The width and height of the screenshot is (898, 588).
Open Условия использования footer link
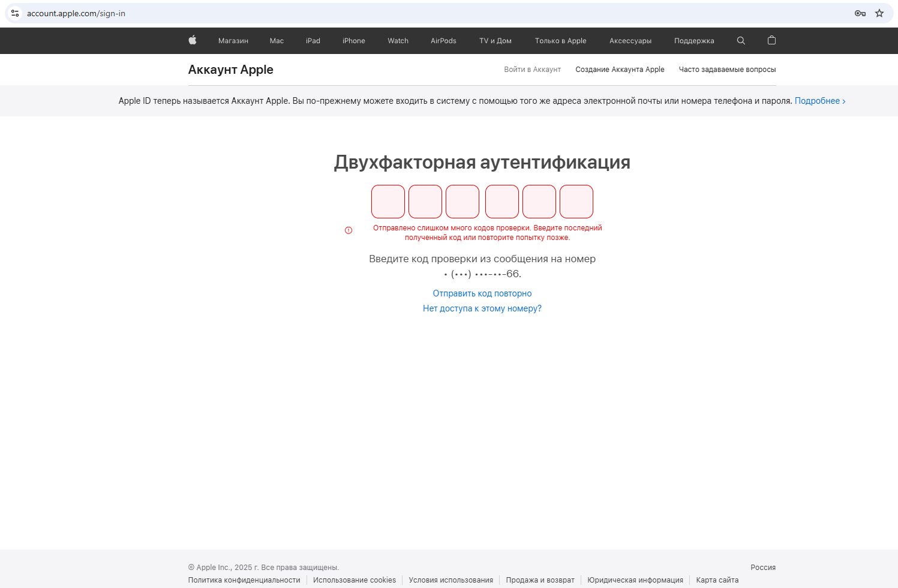[x=451, y=580]
